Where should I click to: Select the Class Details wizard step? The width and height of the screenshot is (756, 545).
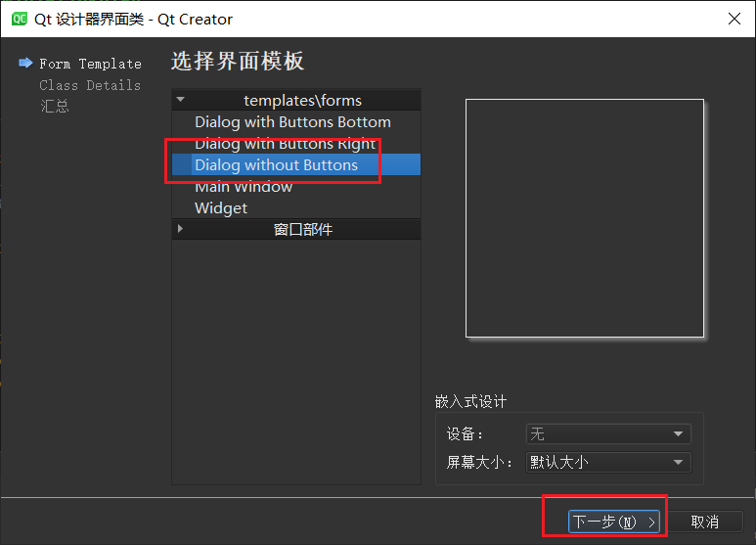pos(90,85)
